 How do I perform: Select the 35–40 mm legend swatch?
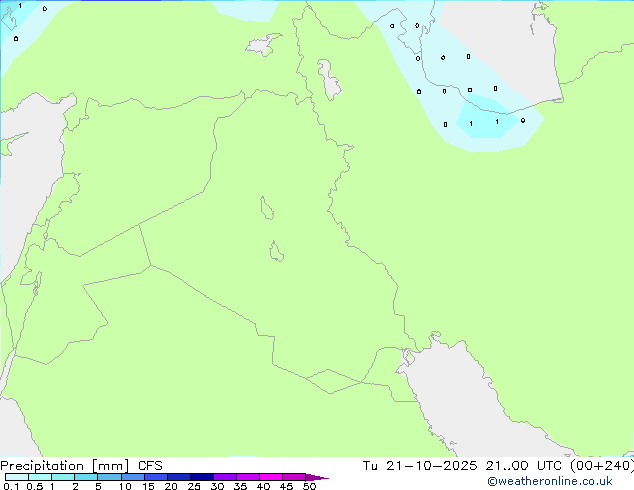(x=247, y=477)
